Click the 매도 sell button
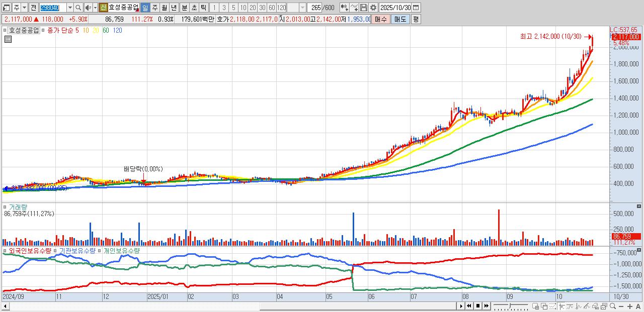This screenshot has height=312, width=644. pos(400,19)
